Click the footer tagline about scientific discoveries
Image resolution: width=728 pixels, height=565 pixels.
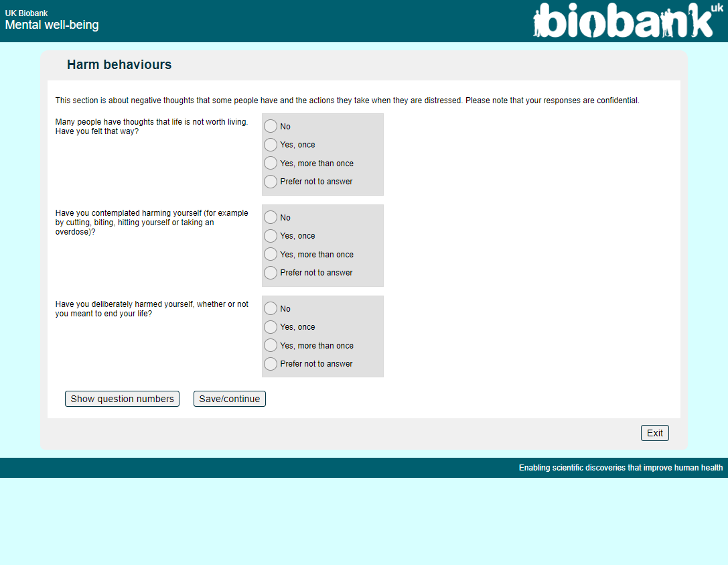pyautogui.click(x=620, y=468)
